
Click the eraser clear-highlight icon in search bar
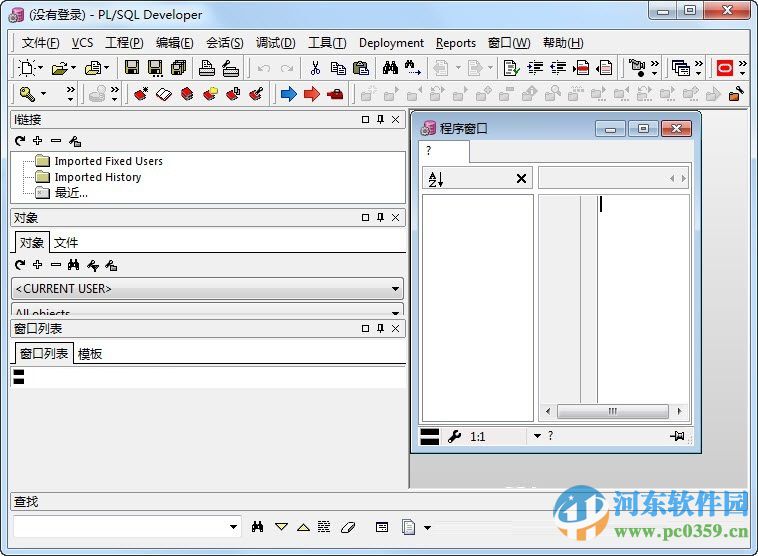(348, 527)
